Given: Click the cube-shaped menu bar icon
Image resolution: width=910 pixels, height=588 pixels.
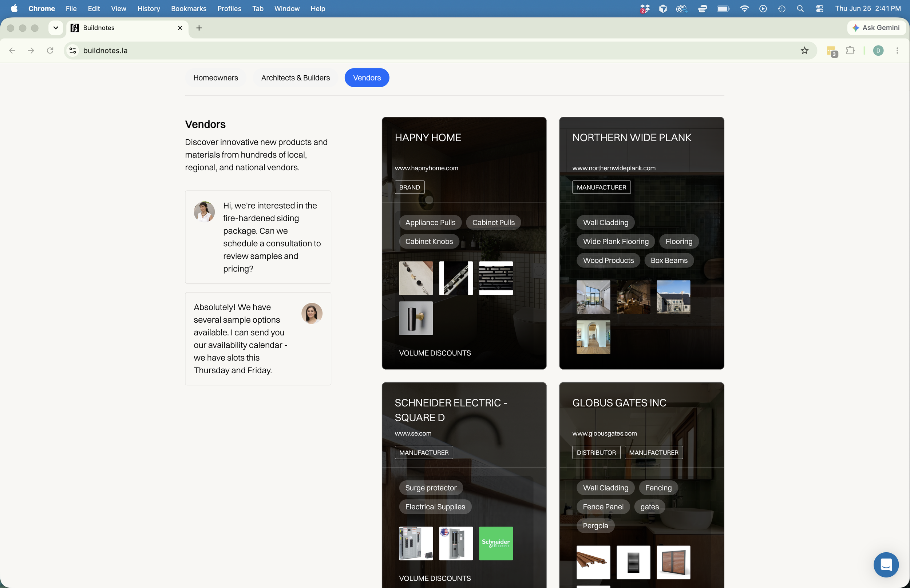Looking at the screenshot, I should click(x=663, y=8).
